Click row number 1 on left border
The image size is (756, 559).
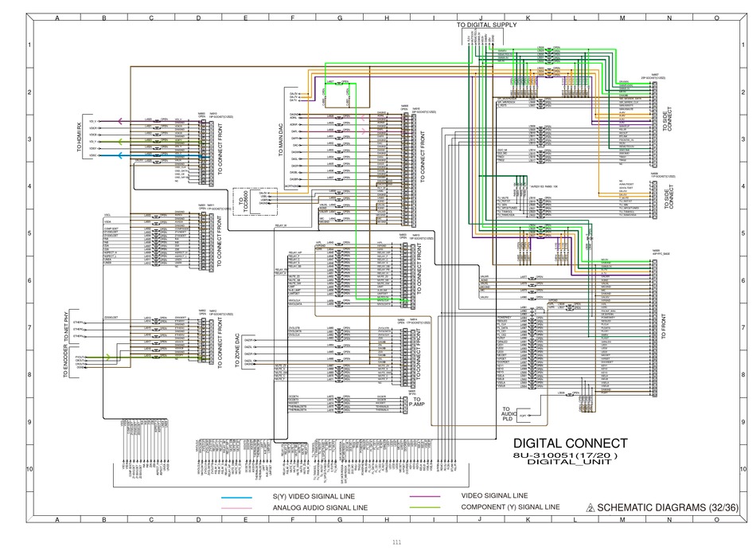pos(30,45)
